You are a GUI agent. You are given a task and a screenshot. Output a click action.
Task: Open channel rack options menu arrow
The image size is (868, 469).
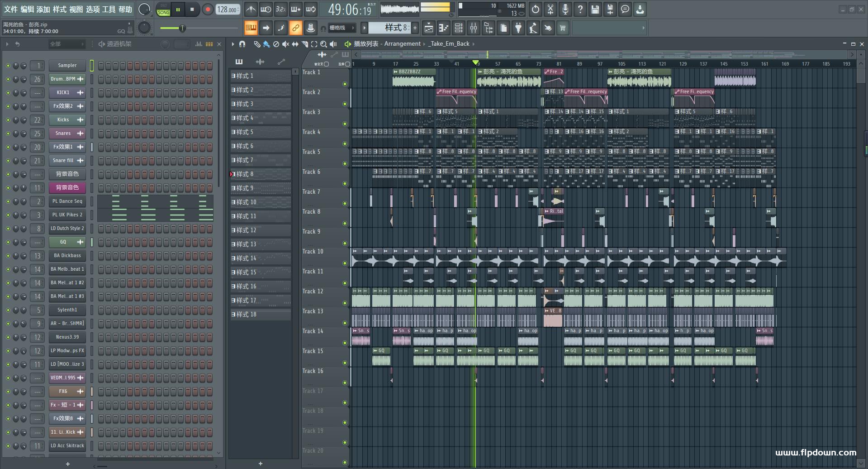point(7,44)
